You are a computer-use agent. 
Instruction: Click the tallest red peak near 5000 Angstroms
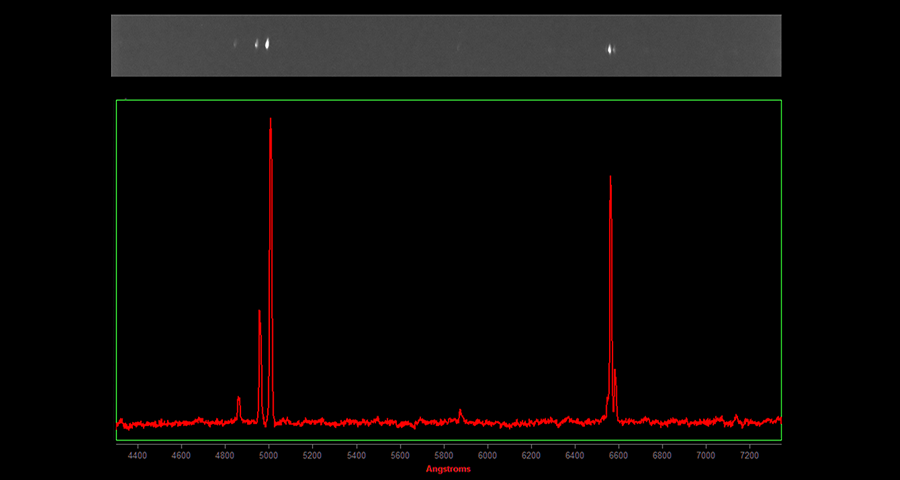point(270,122)
